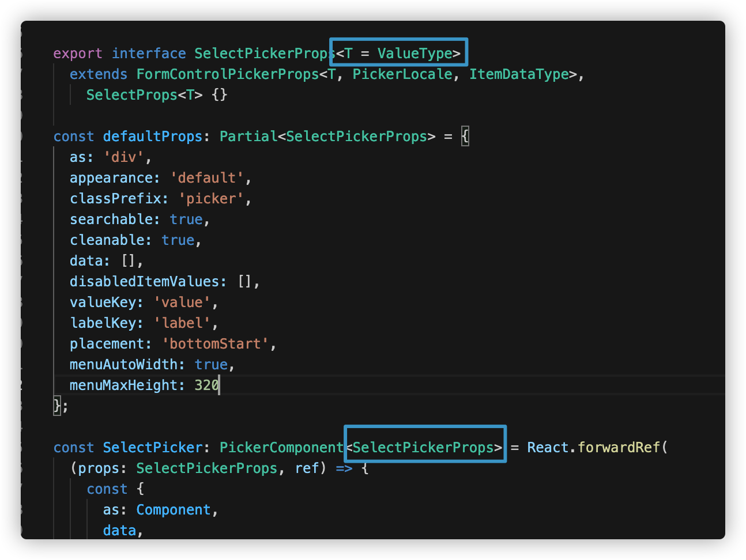Click the highlighted generic parameter T = ValueType

point(398,52)
